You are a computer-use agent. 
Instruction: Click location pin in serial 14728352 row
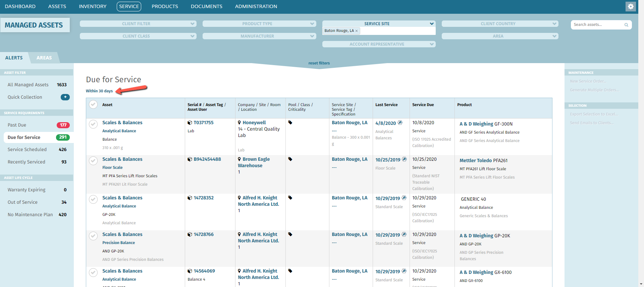239,198
